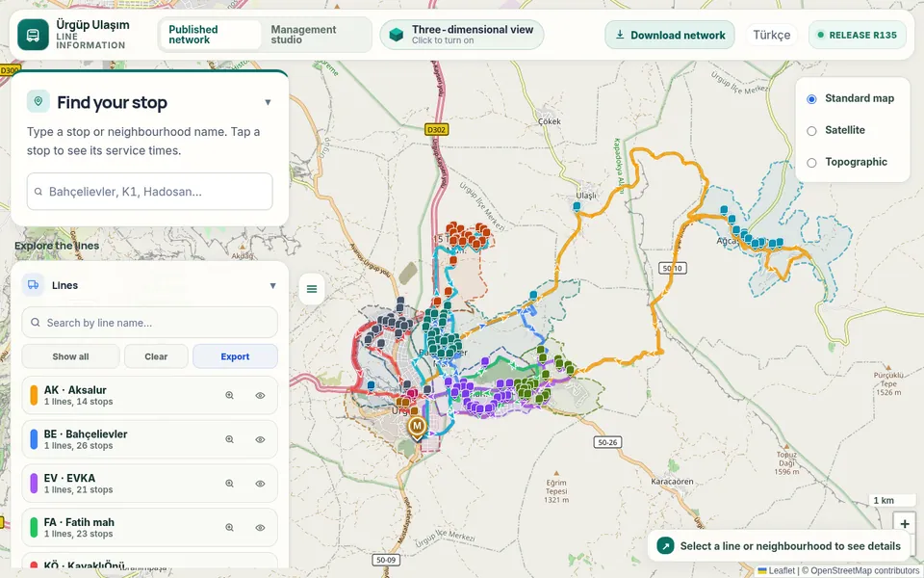Click the three-dimensional cube icon
Image resolution: width=924 pixels, height=578 pixels.
(x=397, y=35)
